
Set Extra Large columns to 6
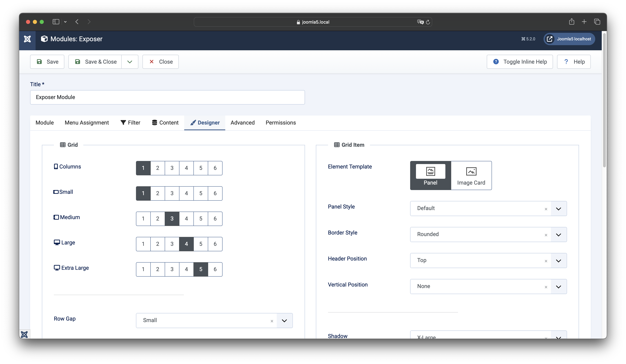(x=215, y=269)
